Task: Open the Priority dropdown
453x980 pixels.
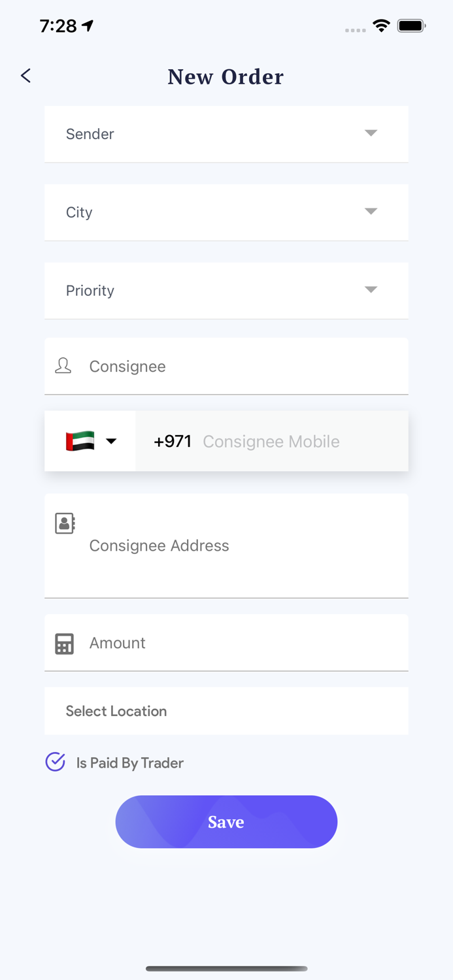Action: click(226, 290)
